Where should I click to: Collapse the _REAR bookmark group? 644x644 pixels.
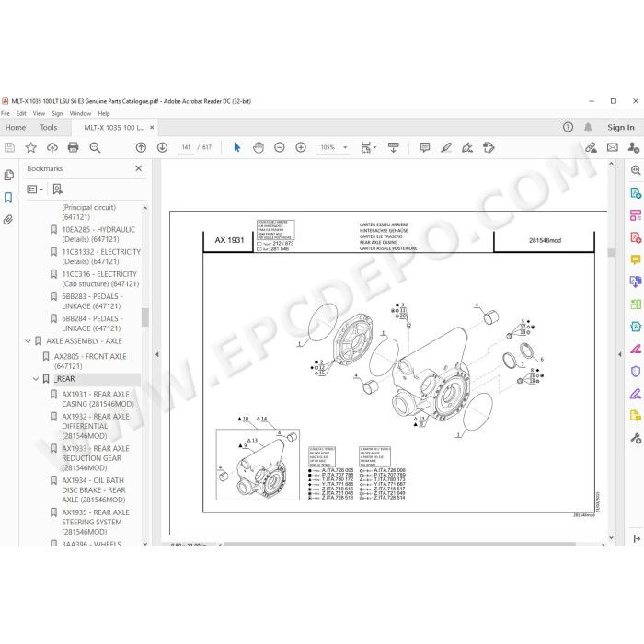click(x=36, y=379)
